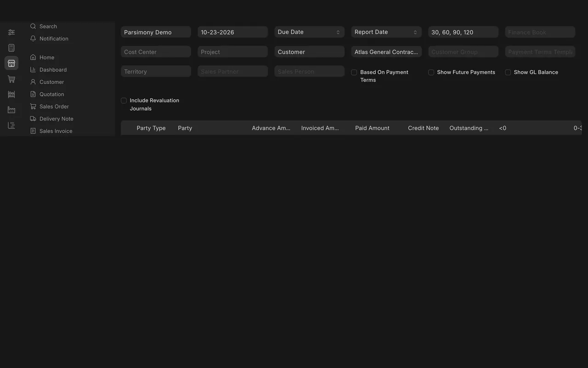Click the Credit Note column header
The width and height of the screenshot is (588, 368).
423,128
